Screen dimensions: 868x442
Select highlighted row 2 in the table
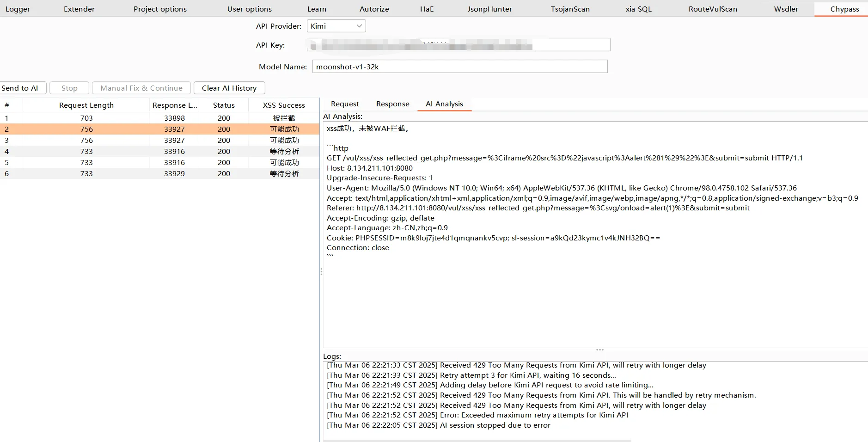pos(159,129)
